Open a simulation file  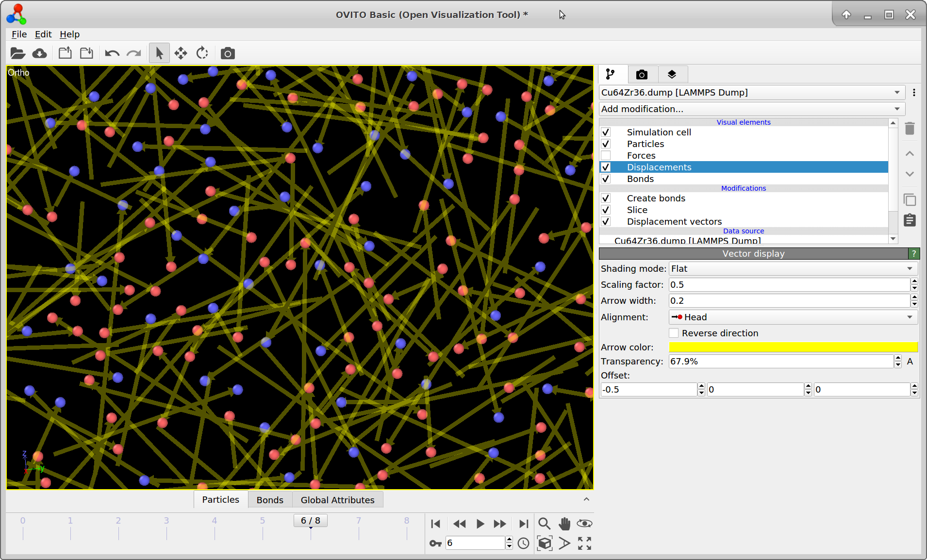click(17, 53)
